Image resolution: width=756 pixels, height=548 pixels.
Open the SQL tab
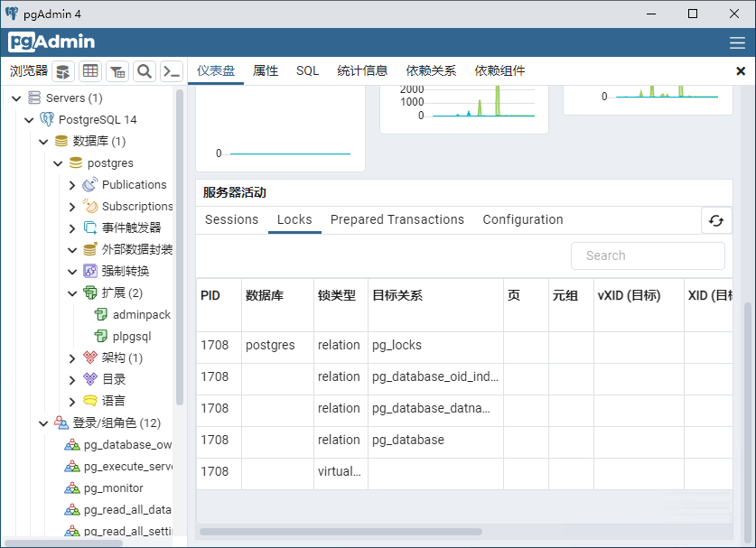(308, 70)
